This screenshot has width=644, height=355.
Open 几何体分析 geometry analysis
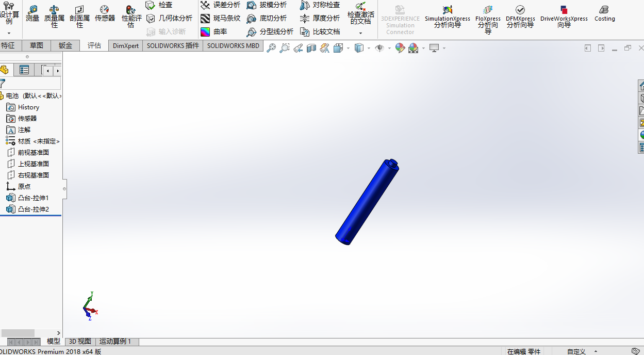click(x=169, y=19)
